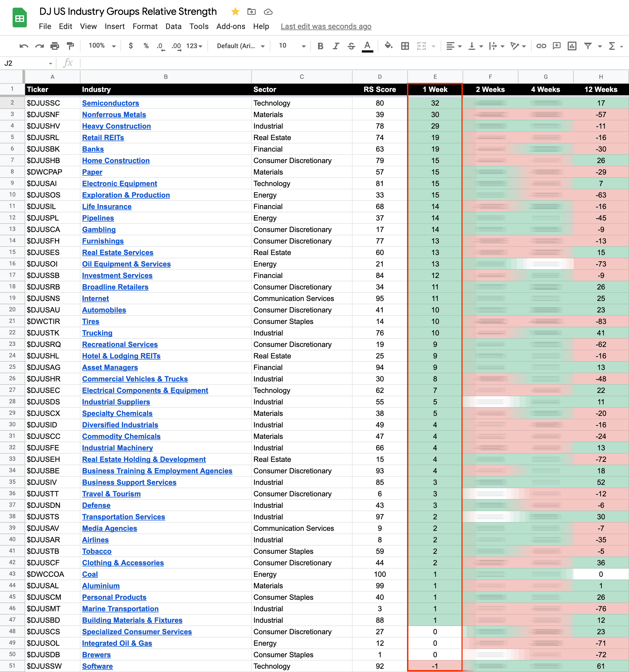Format as percent
The image size is (629, 672).
coord(146,46)
